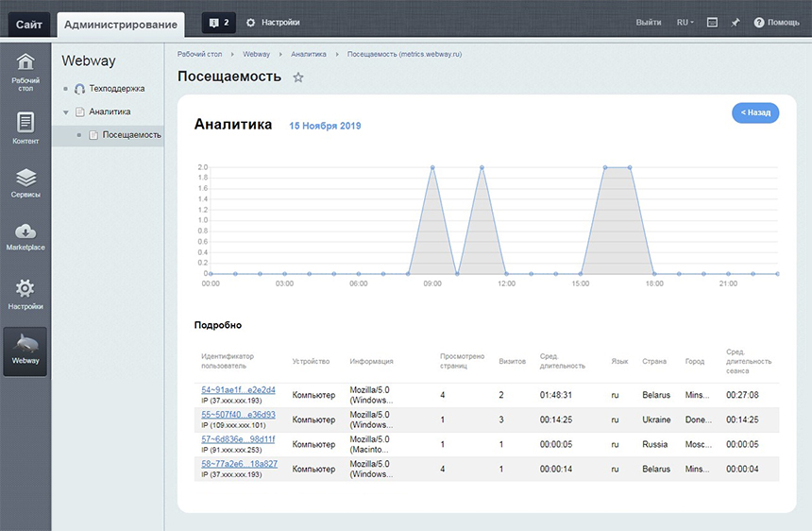Click the Webway breadcrumb link
The width and height of the screenshot is (812, 531).
click(x=256, y=54)
